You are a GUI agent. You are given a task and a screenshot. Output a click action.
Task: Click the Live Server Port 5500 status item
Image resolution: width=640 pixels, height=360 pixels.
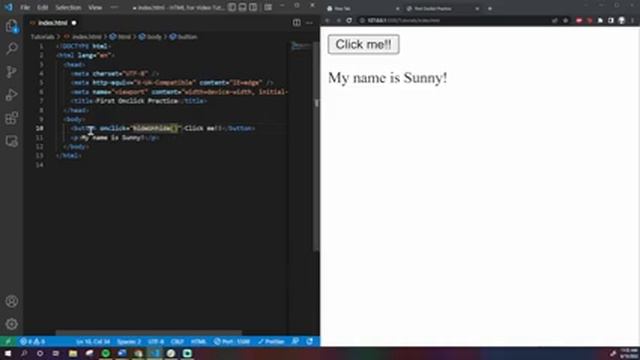point(232,341)
